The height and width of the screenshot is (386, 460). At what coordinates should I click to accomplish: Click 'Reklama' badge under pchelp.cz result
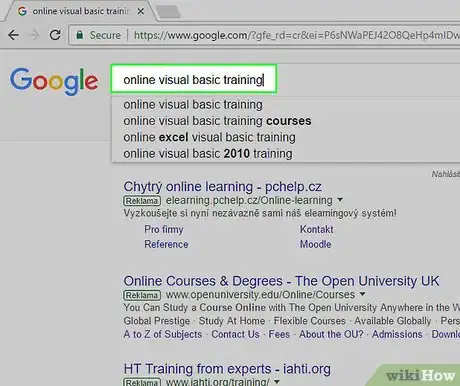142,201
